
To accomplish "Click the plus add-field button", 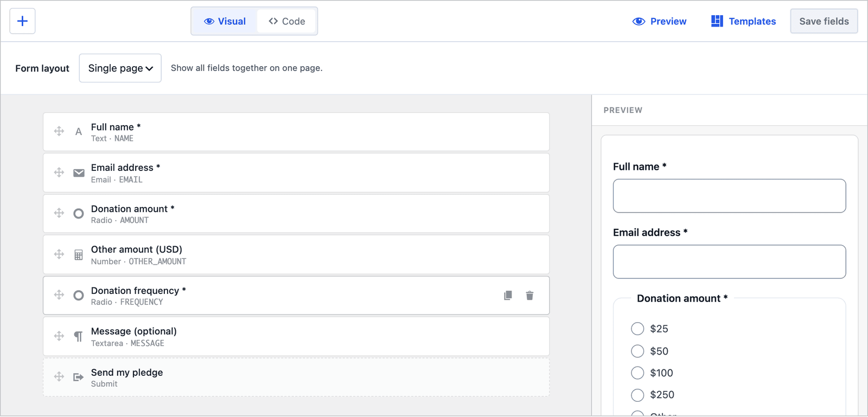I will pyautogui.click(x=22, y=21).
